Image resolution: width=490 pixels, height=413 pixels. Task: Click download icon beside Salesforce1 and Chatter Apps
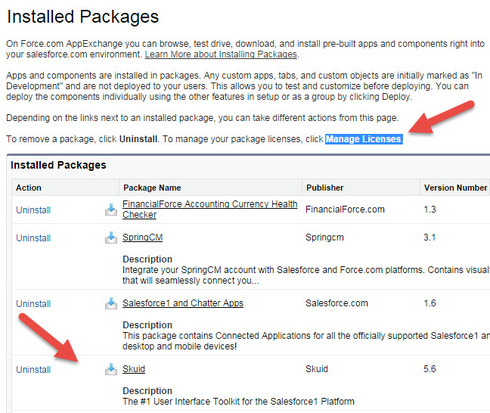(x=111, y=303)
